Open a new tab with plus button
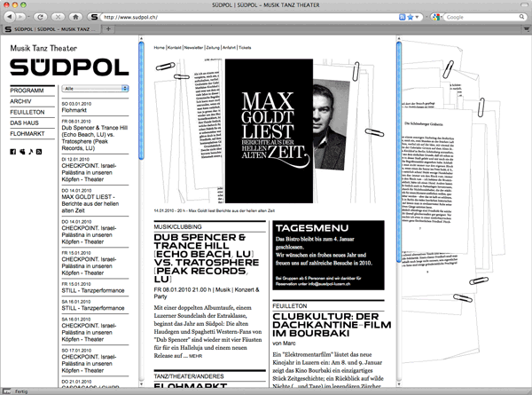 point(108,29)
